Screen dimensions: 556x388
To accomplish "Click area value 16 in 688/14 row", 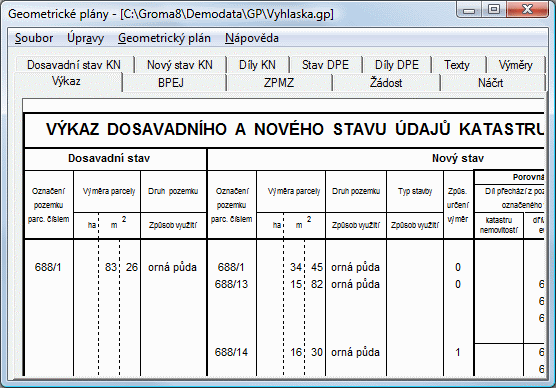I will 296,352.
